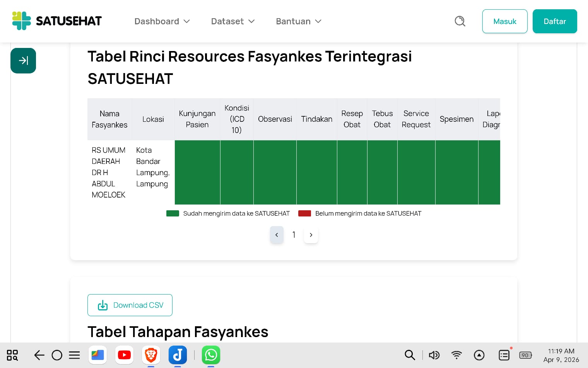Expand the sidebar with arrow button
The image size is (588, 368).
(23, 61)
